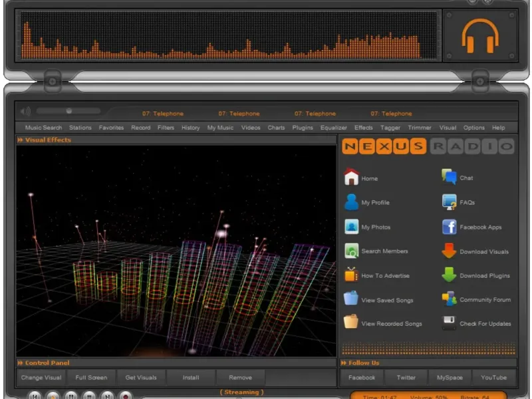The height and width of the screenshot is (399, 532).
Task: Open the Chat bubble icon
Action: click(450, 178)
